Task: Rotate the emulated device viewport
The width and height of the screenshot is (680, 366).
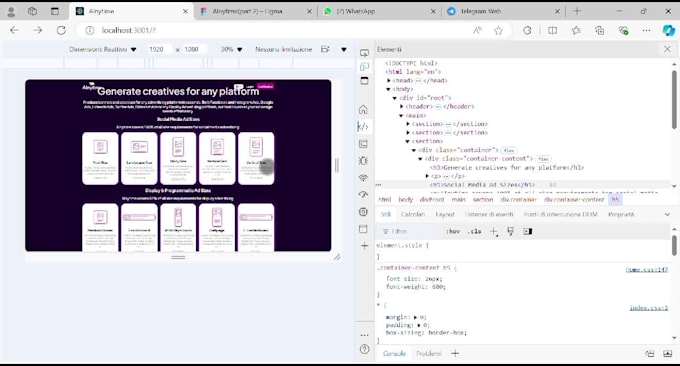Action: (325, 49)
